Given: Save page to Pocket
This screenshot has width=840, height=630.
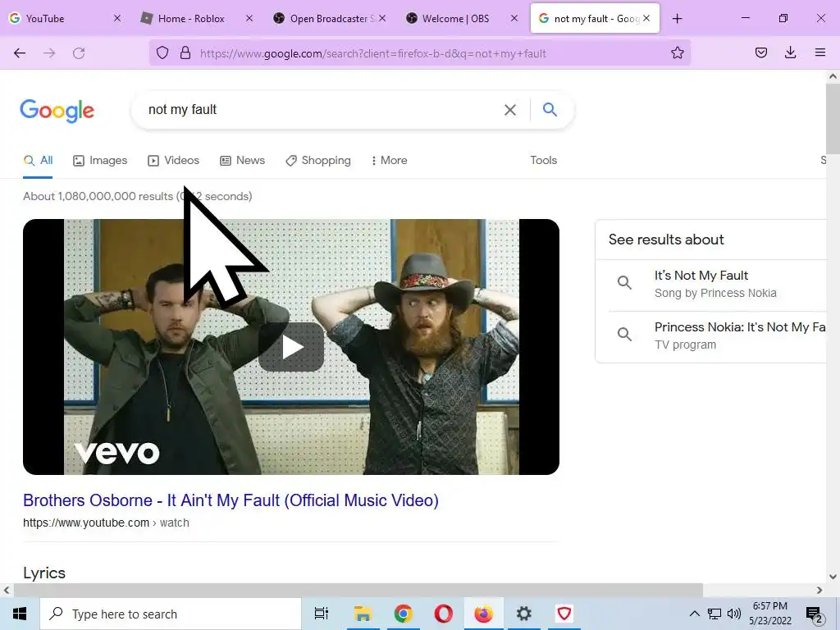Looking at the screenshot, I should tap(760, 53).
